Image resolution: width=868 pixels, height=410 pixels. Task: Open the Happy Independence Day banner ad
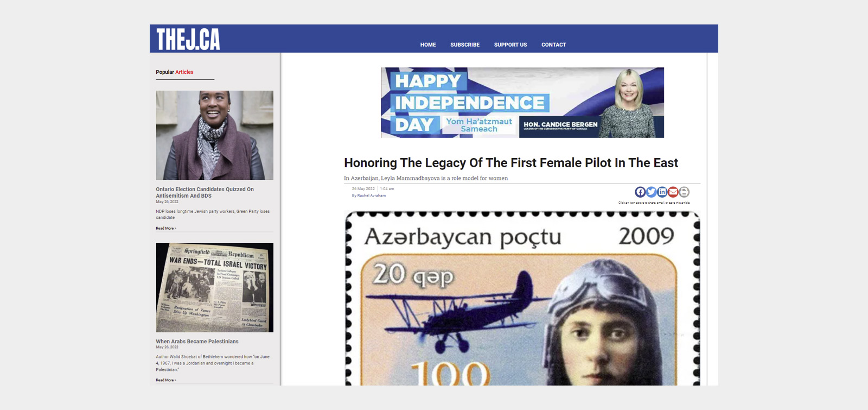click(522, 103)
